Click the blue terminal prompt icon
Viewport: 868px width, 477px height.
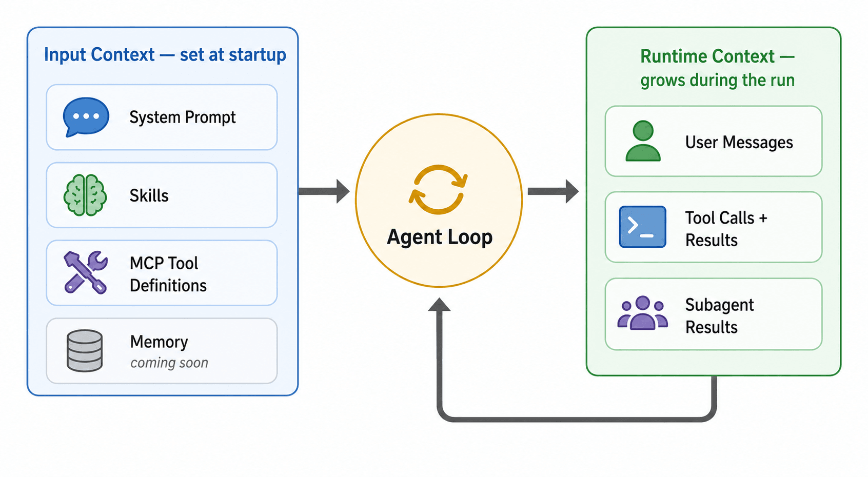(642, 227)
